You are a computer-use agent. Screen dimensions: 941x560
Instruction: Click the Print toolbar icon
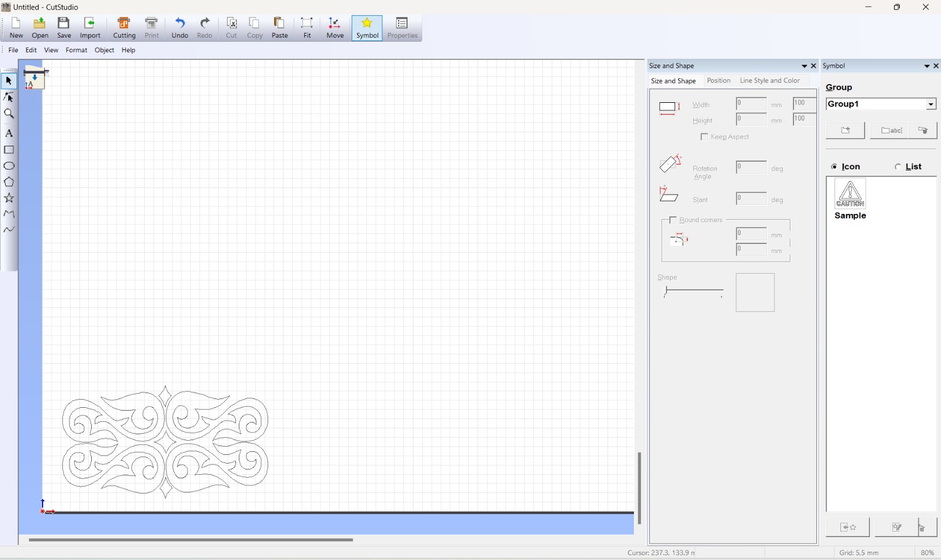[152, 28]
